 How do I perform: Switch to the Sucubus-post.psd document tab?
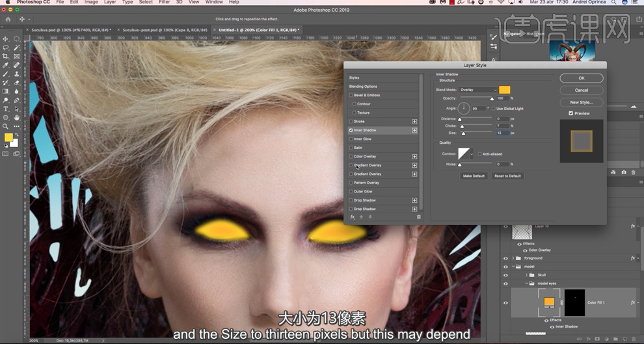pyautogui.click(x=164, y=30)
